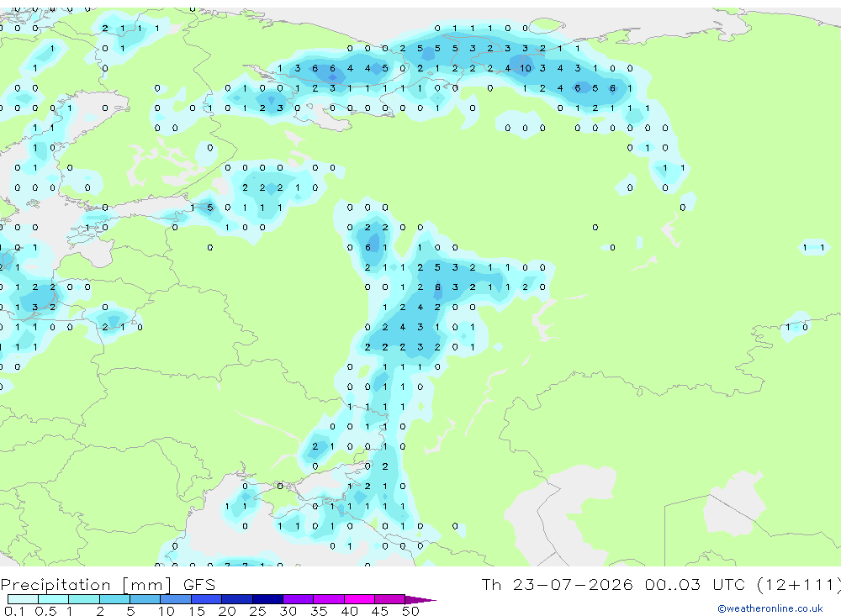Image resolution: width=841 pixels, height=616 pixels.
Task: Click the '40' legend scale label
Action: (x=349, y=611)
